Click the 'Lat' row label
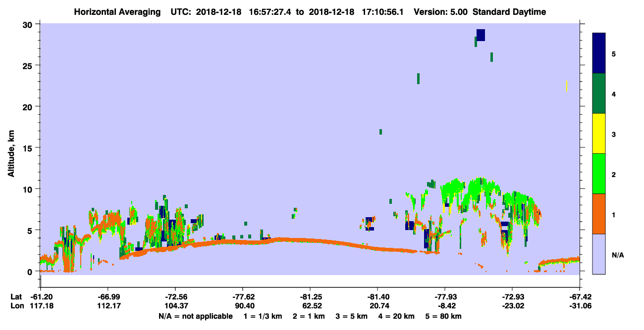This screenshot has width=644, height=330. coord(15,297)
